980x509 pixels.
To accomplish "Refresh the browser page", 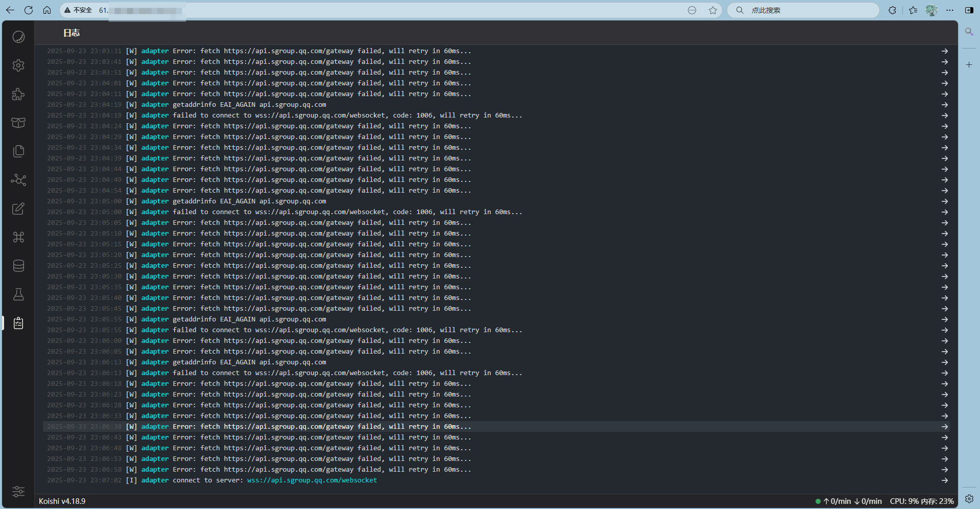I will pyautogui.click(x=29, y=10).
